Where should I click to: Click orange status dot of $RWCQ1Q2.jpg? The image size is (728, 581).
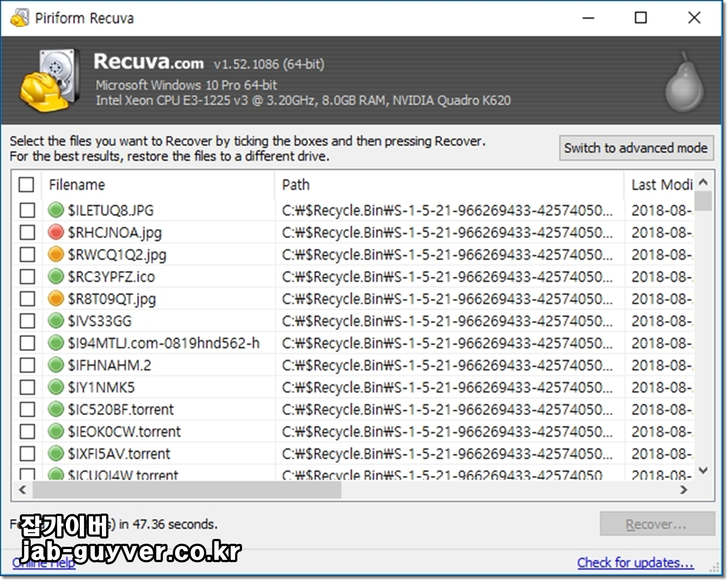point(56,254)
